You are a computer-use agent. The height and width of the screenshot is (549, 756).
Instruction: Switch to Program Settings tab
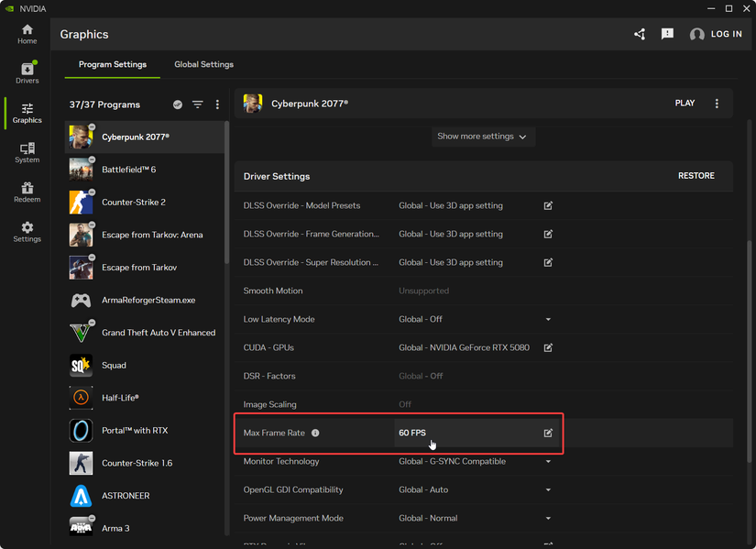click(113, 65)
